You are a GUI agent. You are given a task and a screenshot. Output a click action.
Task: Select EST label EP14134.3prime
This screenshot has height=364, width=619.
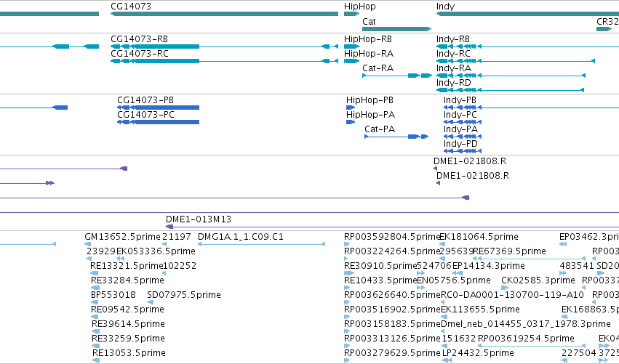(x=489, y=267)
